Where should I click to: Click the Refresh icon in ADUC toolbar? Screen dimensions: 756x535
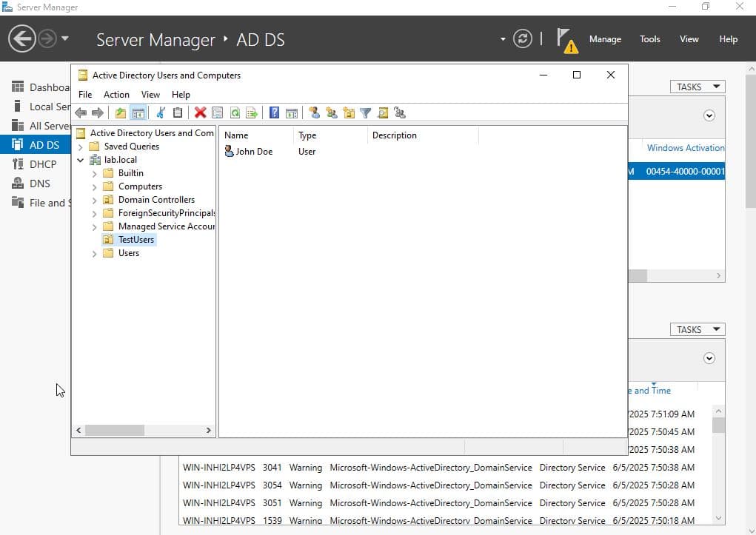235,112
